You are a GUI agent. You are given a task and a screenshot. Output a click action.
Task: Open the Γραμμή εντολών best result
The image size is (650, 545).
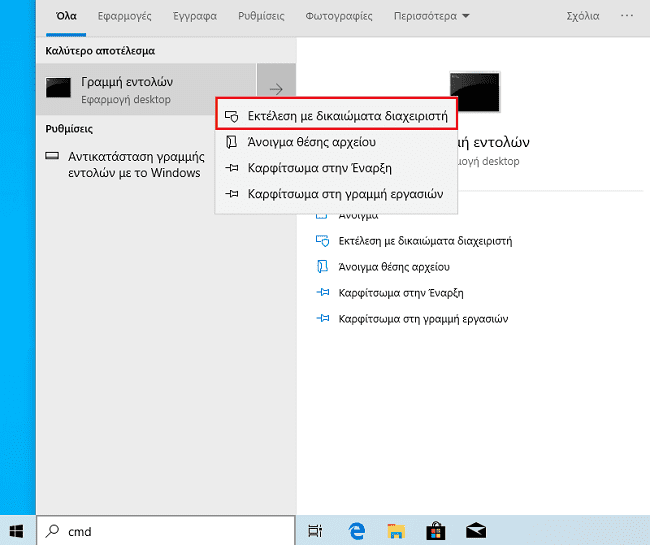pyautogui.click(x=146, y=89)
